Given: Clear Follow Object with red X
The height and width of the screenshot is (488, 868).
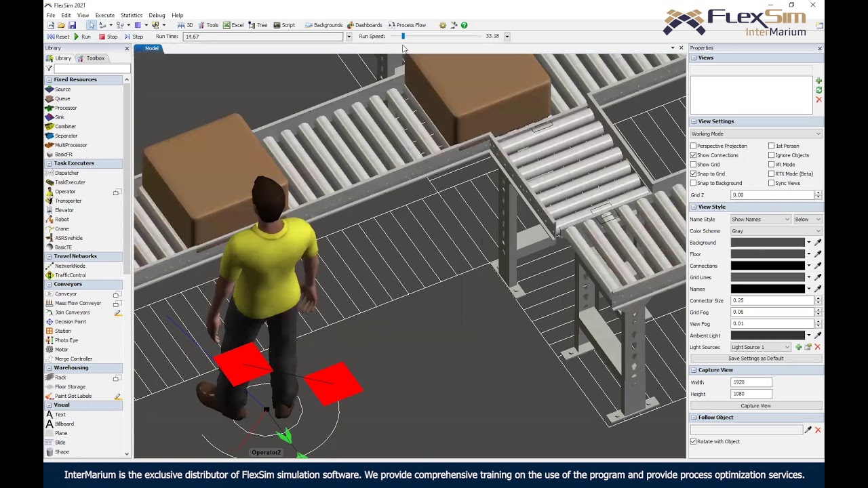Looking at the screenshot, I should pyautogui.click(x=818, y=430).
